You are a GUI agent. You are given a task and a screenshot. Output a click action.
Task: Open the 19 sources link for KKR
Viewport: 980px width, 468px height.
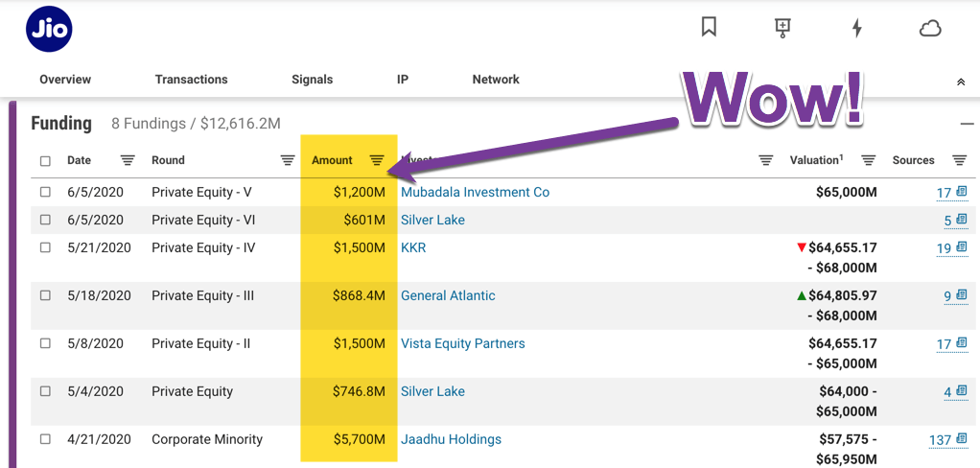(x=951, y=248)
